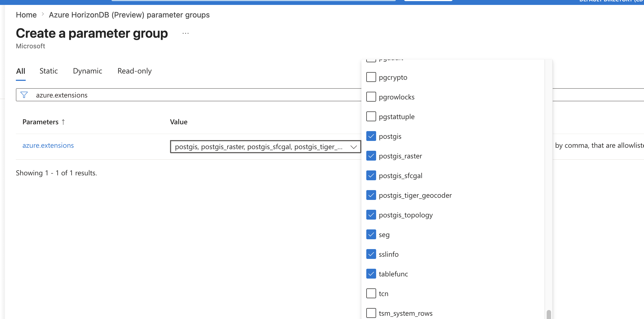Uncheck the postgis_raster checkbox
This screenshot has height=319, width=644.
[x=371, y=156]
